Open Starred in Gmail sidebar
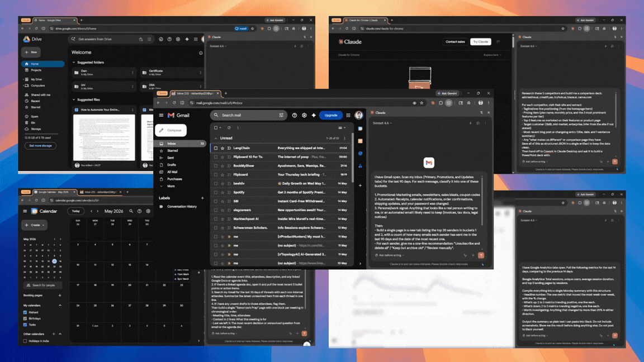644x362 pixels. pos(173,151)
